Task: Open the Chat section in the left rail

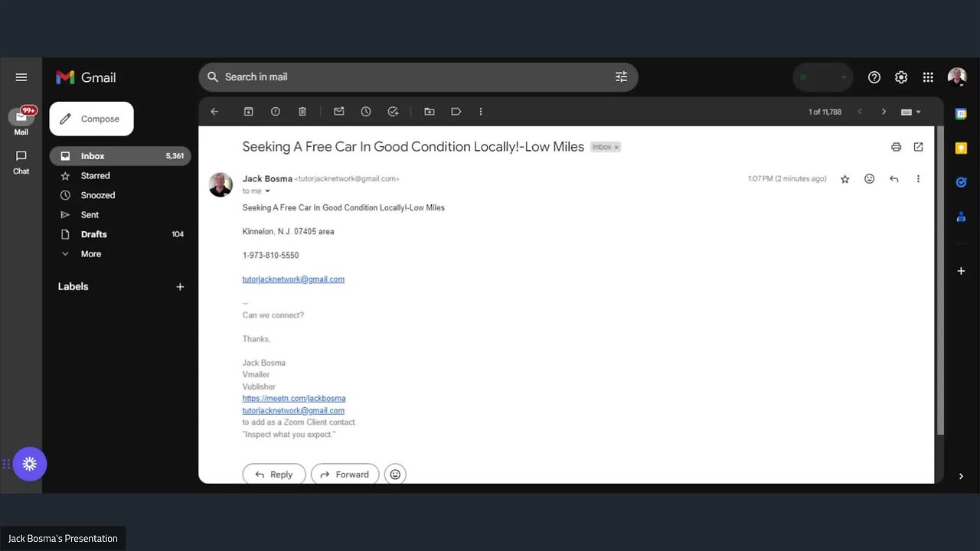Action: click(x=21, y=161)
